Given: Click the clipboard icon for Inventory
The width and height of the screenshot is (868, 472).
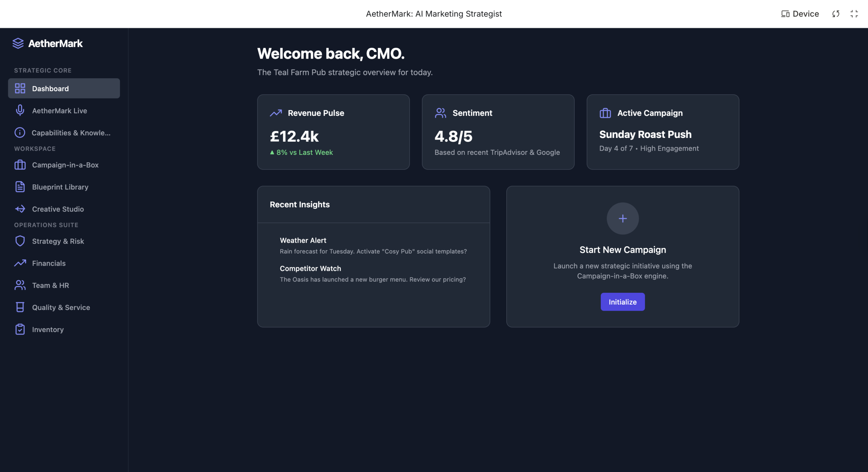Looking at the screenshot, I should click(x=20, y=329).
